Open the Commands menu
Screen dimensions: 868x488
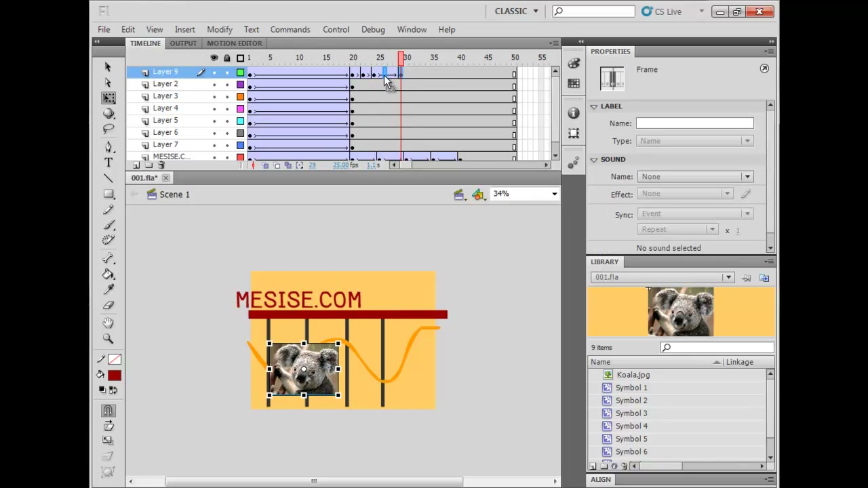290,30
